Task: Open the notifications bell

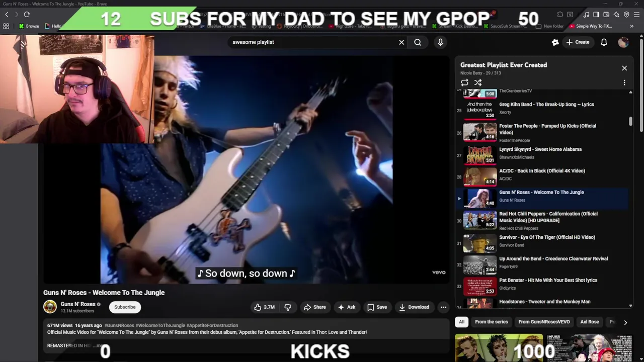Action: 604,42
